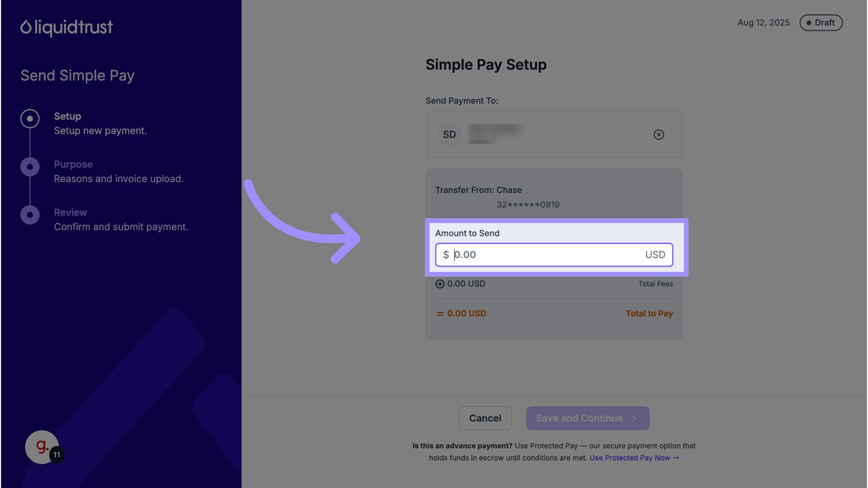
Task: Click the Cancel button
Action: (x=485, y=418)
